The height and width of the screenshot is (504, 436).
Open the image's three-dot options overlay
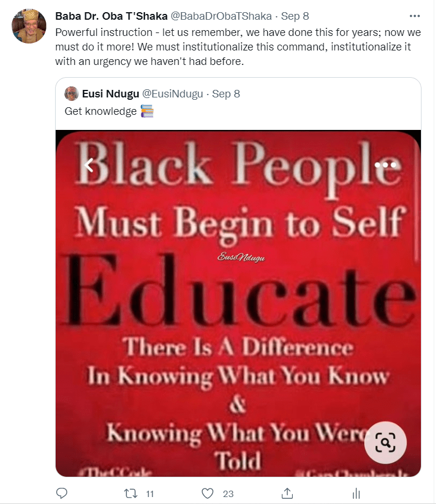[x=385, y=165]
